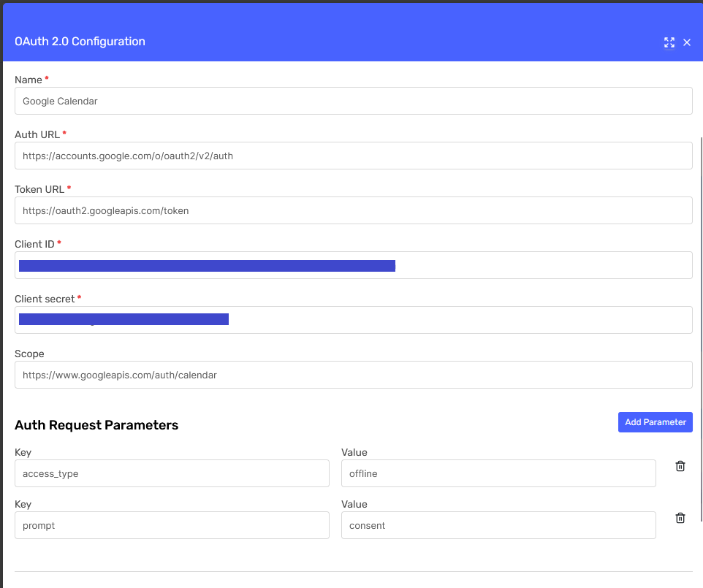Focus the Auth URL input field

tap(353, 156)
